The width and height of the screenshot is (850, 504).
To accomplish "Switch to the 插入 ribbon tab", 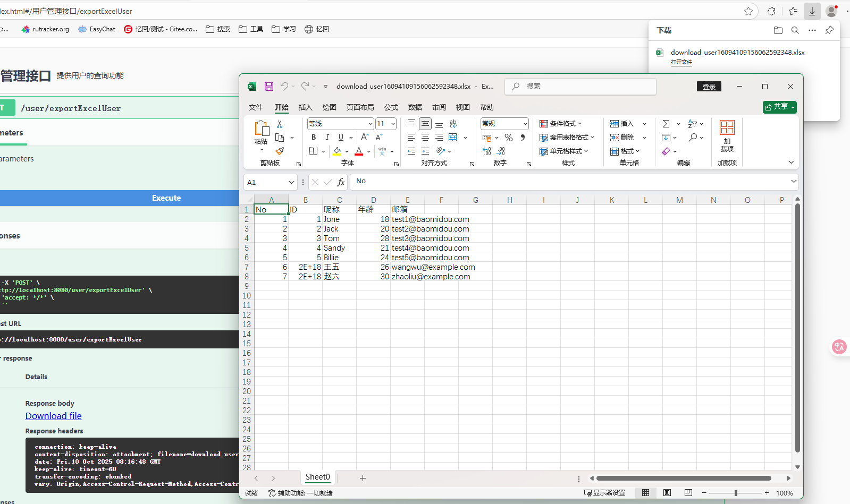I will click(305, 107).
